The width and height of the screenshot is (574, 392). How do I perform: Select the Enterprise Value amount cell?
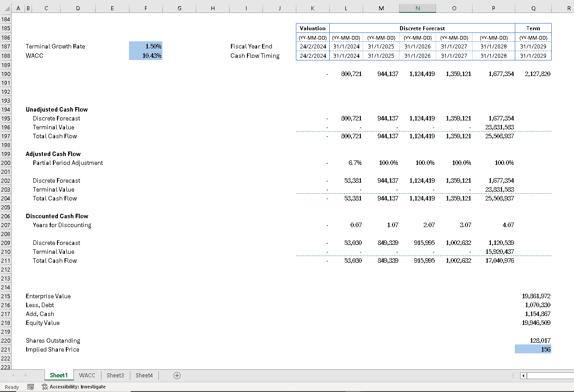tap(534, 296)
